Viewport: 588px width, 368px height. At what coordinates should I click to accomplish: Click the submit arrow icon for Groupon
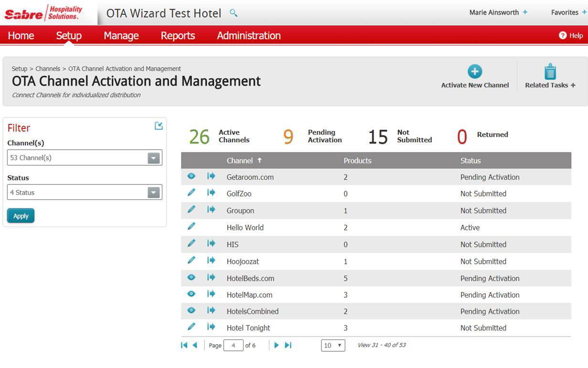point(211,210)
